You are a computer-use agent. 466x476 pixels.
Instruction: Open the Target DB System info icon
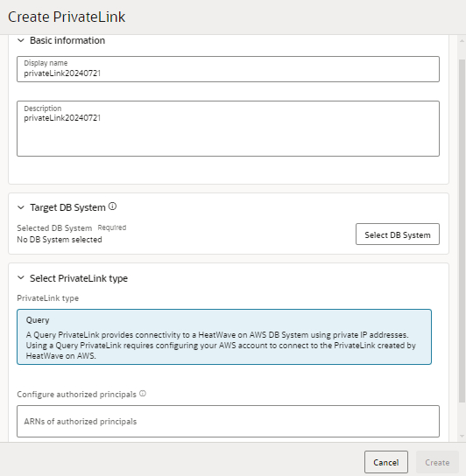click(112, 206)
